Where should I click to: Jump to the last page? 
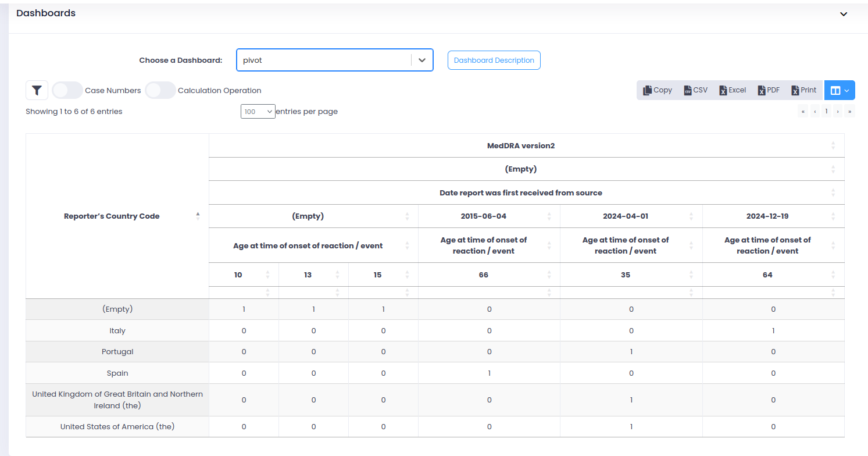[x=849, y=111]
